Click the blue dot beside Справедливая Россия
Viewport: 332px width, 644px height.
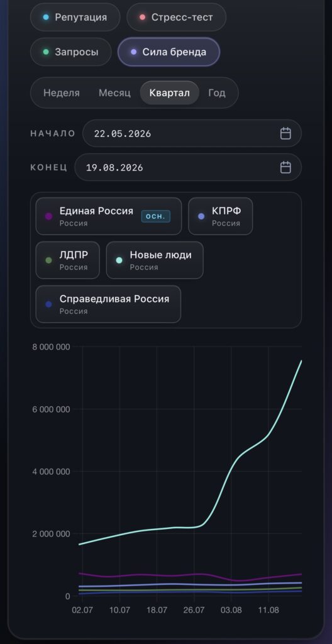(x=48, y=304)
